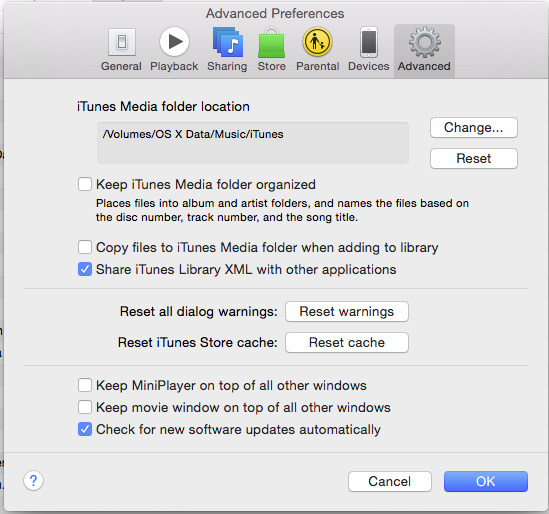Enable Keep iTunes Media folder organized

(85, 184)
